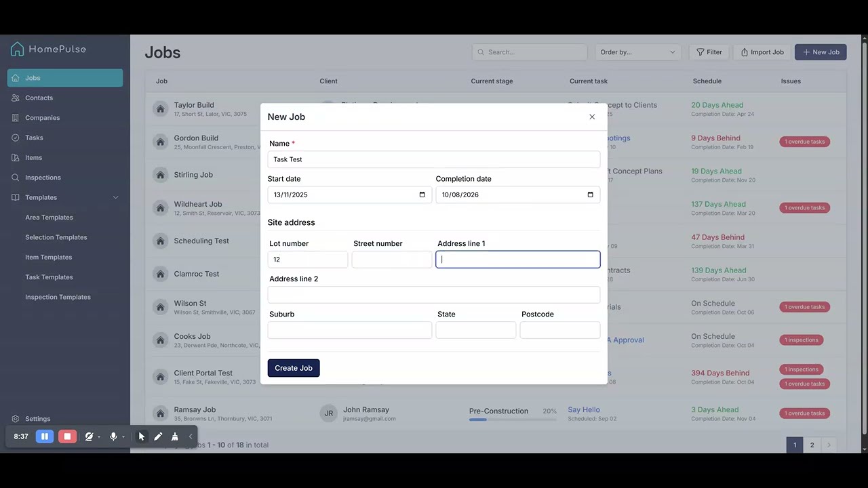
Task: Open microphone options dropdown arrow
Action: tap(123, 437)
